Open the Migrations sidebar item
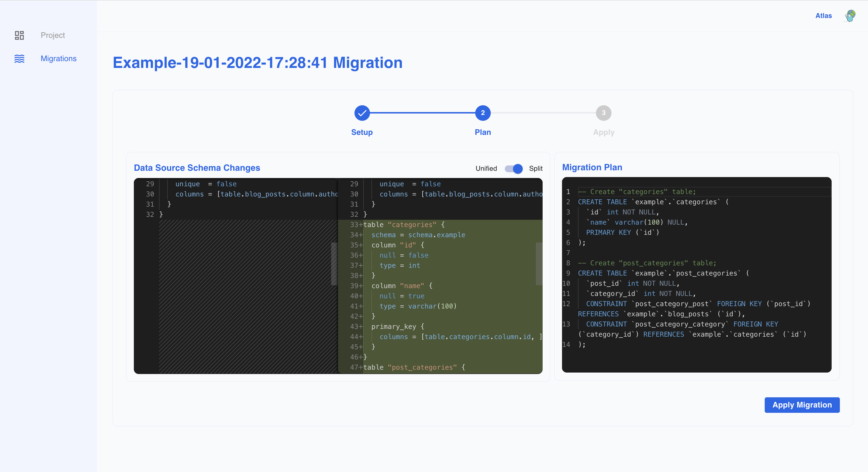868x472 pixels. (x=59, y=59)
